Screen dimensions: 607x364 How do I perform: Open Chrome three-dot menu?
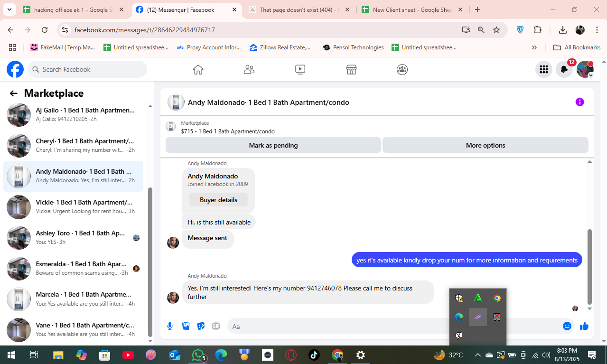point(597,30)
